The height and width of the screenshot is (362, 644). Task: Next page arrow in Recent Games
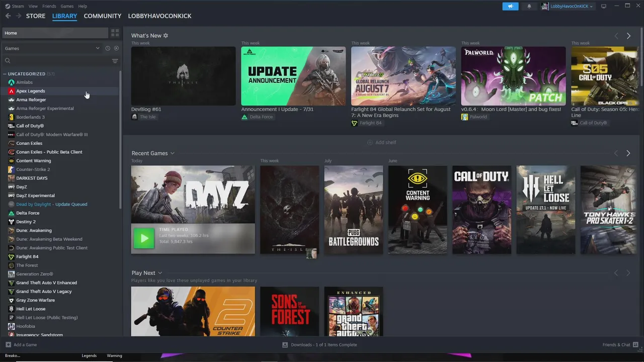point(628,153)
